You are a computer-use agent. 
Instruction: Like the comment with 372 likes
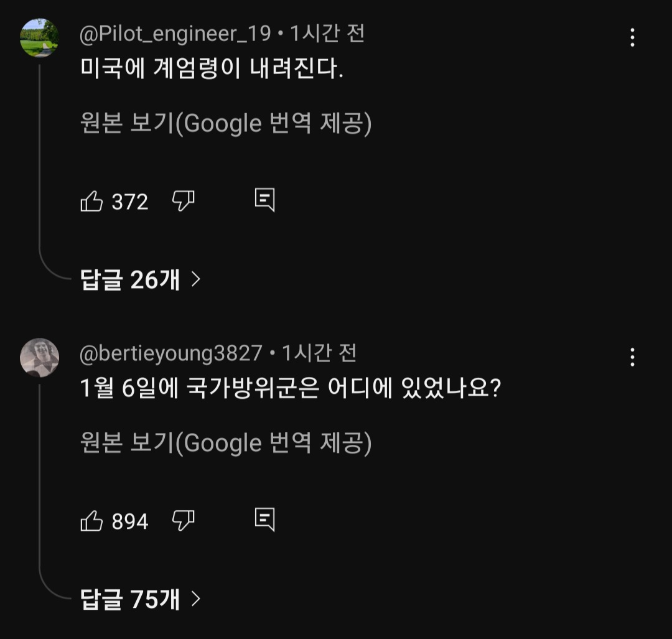pos(91,201)
